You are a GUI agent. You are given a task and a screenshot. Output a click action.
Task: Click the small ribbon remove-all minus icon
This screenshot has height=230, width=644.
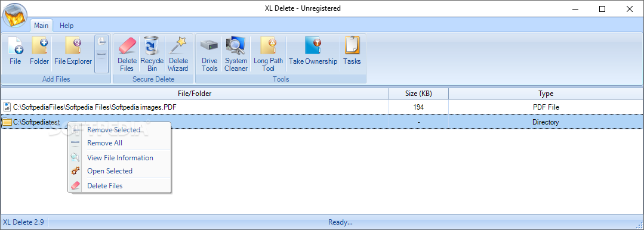[101, 54]
